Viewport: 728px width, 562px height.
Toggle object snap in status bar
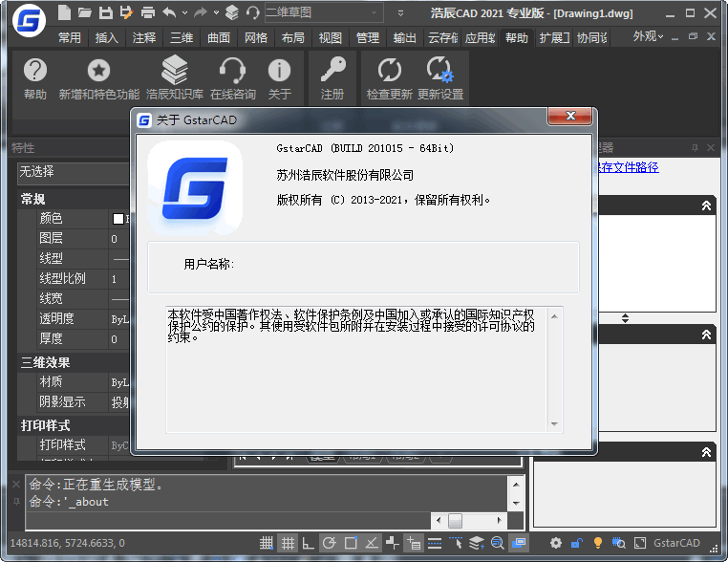point(351,543)
